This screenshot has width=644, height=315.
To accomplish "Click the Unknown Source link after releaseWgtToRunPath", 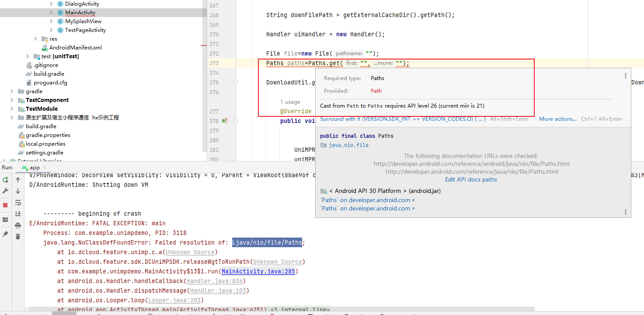I will 277,262.
